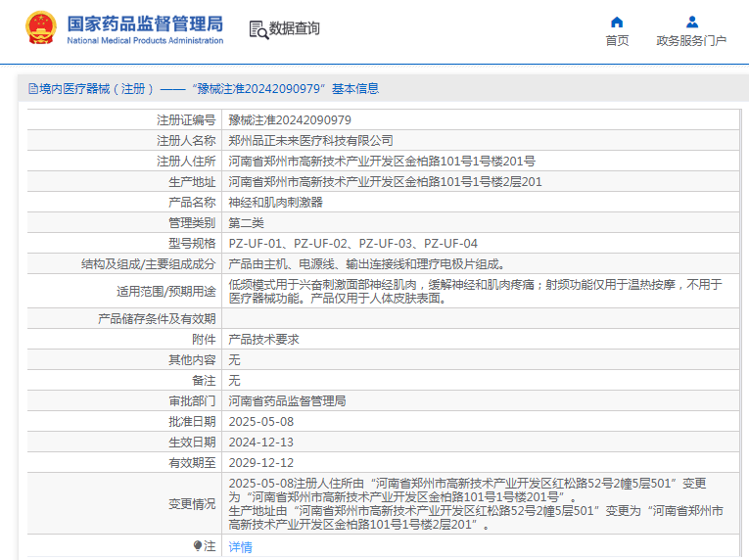Select 产品由主机、电源线 composition text
Screen dimensions: 749x560
coord(367,263)
